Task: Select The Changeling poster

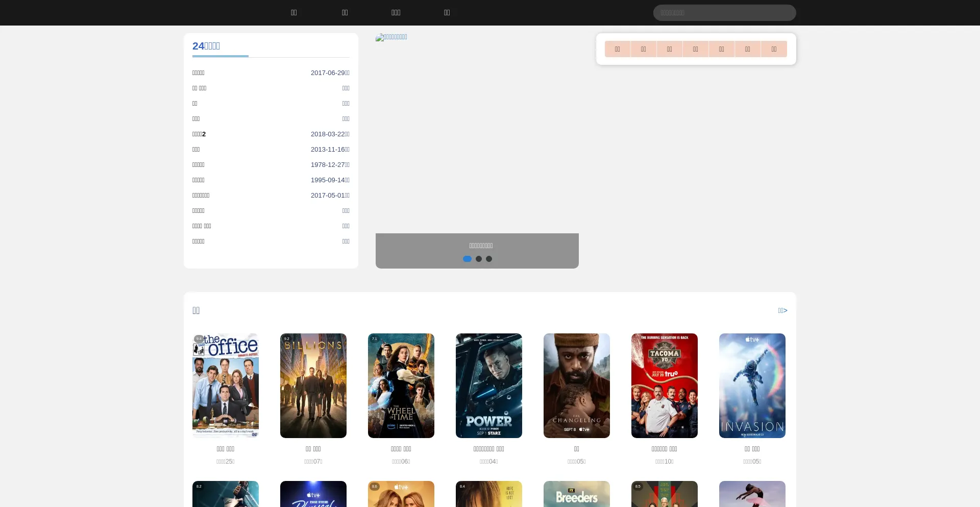Action: [576, 385]
